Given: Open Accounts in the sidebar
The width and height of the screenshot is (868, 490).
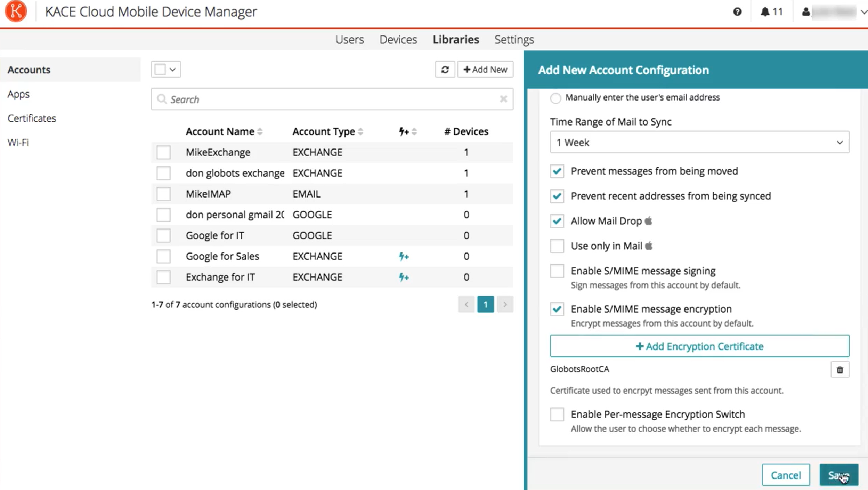Looking at the screenshot, I should tap(70, 70).
